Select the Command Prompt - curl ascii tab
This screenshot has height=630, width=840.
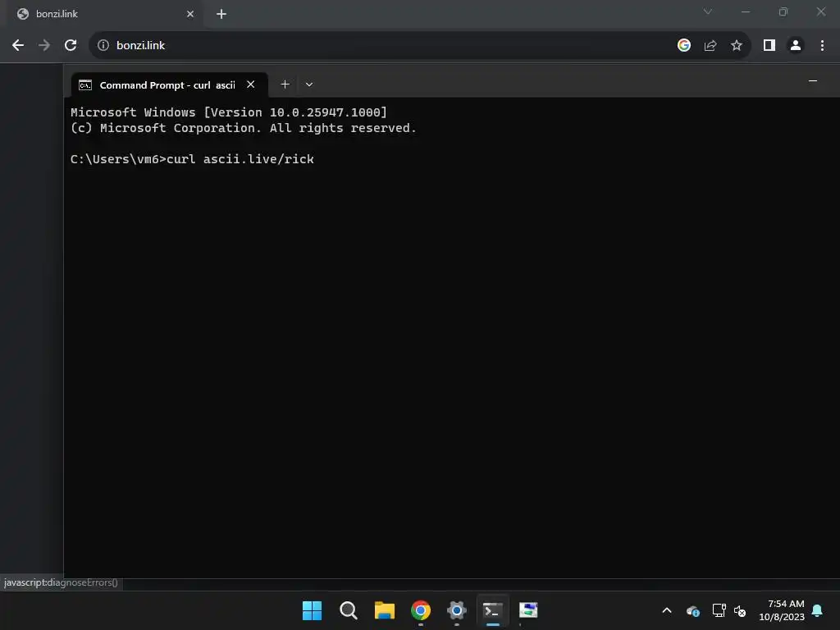click(169, 84)
